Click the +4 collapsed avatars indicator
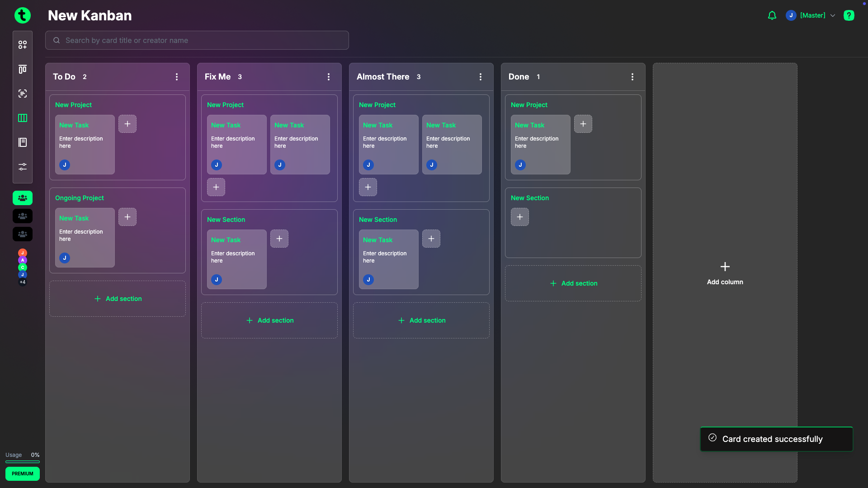This screenshot has height=488, width=868. click(22, 282)
